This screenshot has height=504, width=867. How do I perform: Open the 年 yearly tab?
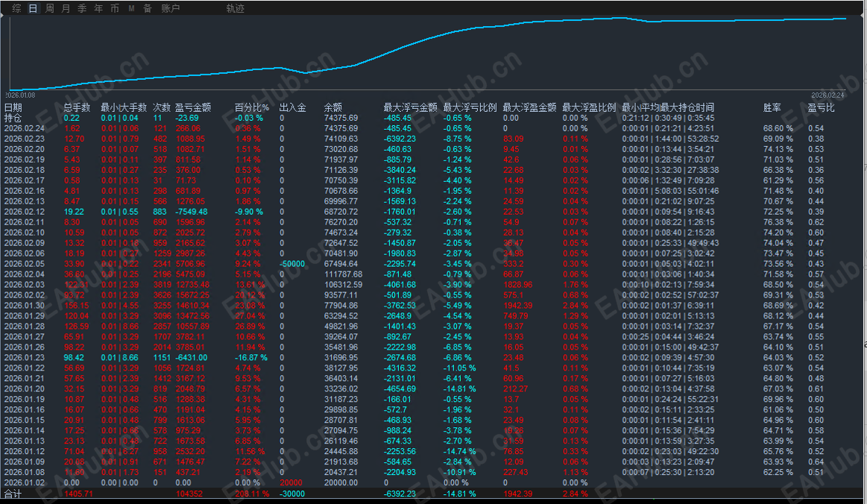coord(98,8)
